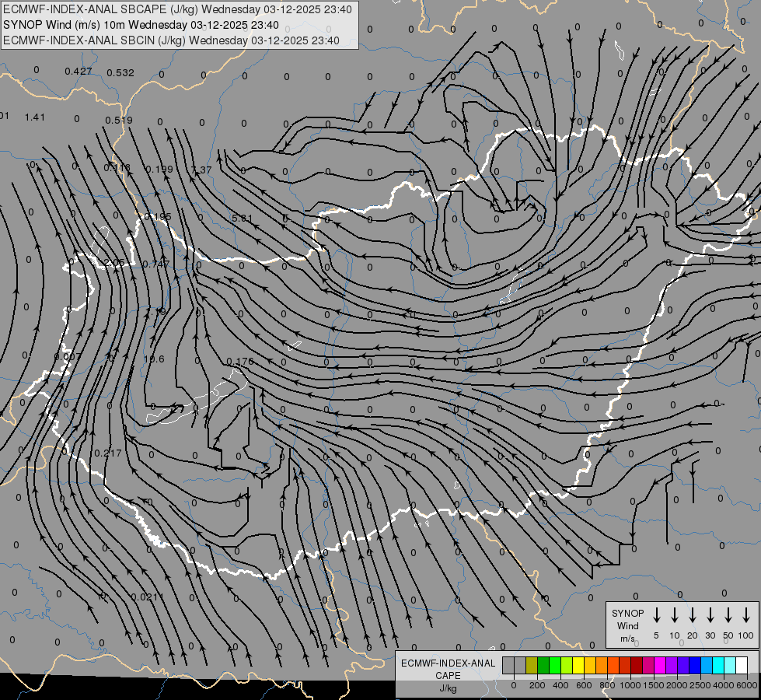This screenshot has width=761, height=700.
Task: Click the 800 tick label on the CAPE scale
Action: coord(607,685)
